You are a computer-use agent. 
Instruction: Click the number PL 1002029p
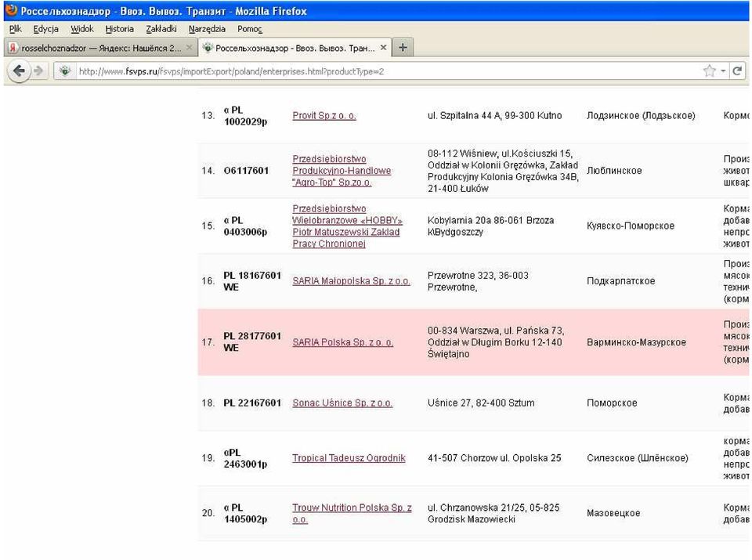(x=245, y=116)
